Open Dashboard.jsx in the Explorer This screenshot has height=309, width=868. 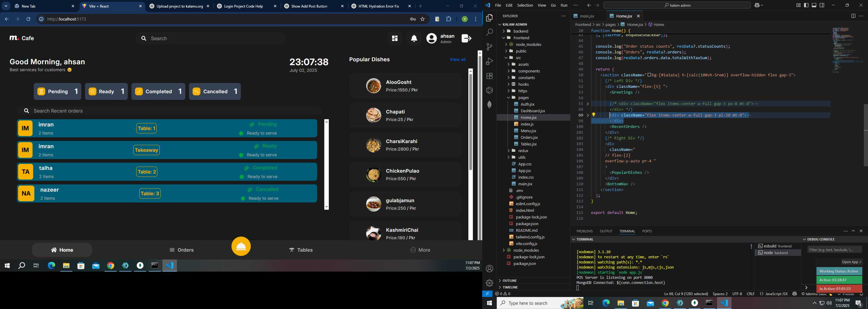click(532, 111)
